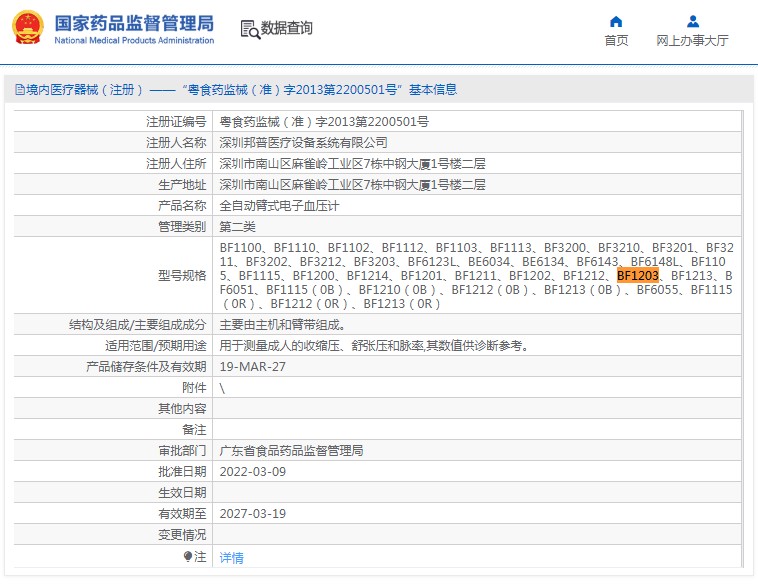
Task: Click the user icon above 网上办事大厅
Action: (x=693, y=21)
